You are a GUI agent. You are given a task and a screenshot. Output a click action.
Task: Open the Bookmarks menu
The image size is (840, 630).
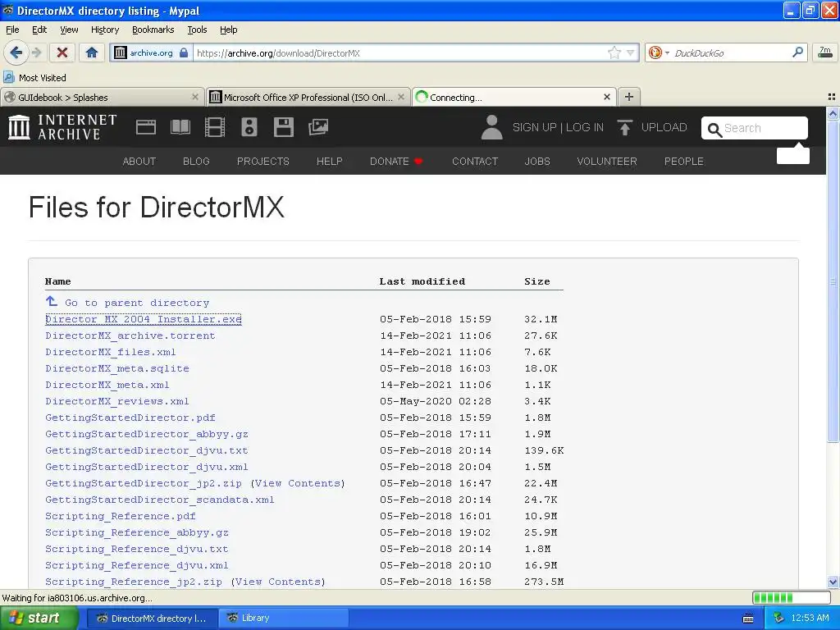click(x=153, y=30)
